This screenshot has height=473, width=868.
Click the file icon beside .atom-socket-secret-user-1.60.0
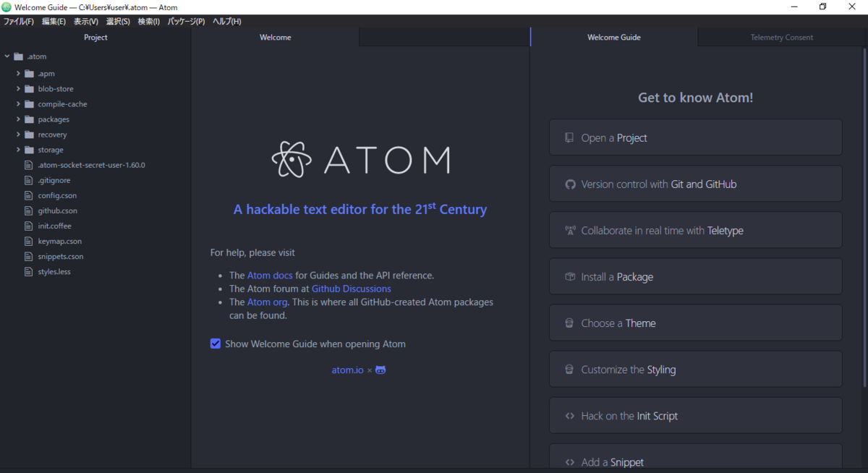[x=29, y=165]
